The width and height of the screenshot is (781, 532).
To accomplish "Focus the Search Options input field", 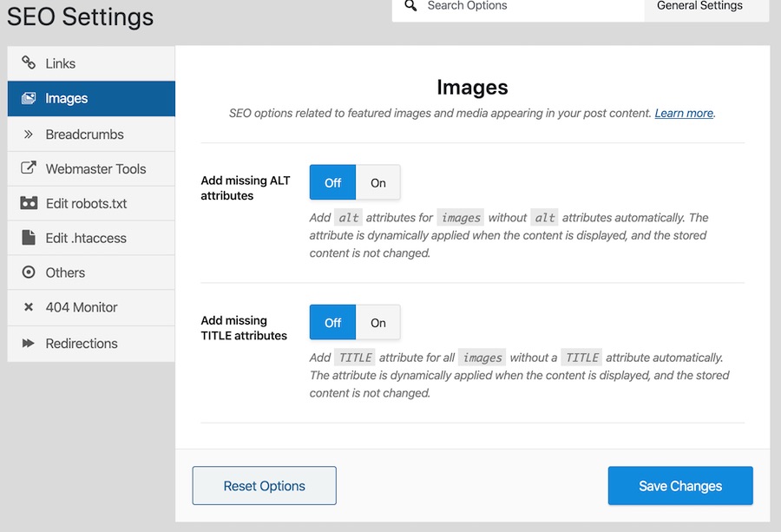I will [518, 9].
